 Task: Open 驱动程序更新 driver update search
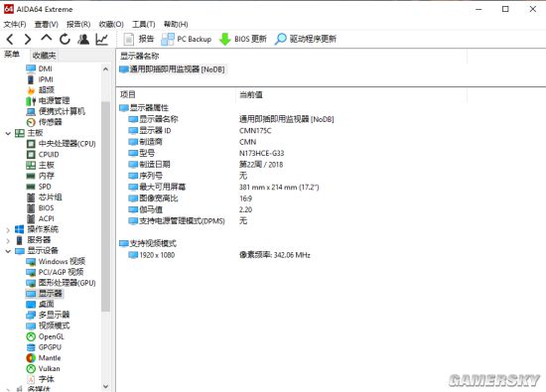pos(306,39)
